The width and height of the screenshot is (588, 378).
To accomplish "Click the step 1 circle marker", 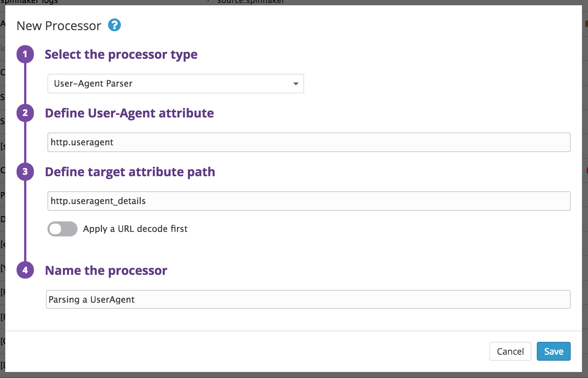I will 25,54.
